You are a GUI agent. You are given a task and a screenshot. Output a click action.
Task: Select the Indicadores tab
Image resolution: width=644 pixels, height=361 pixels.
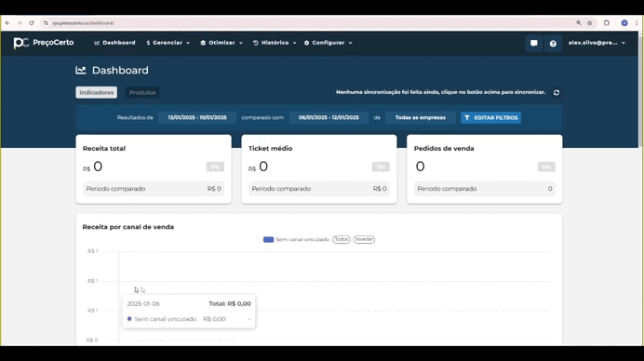pos(97,92)
